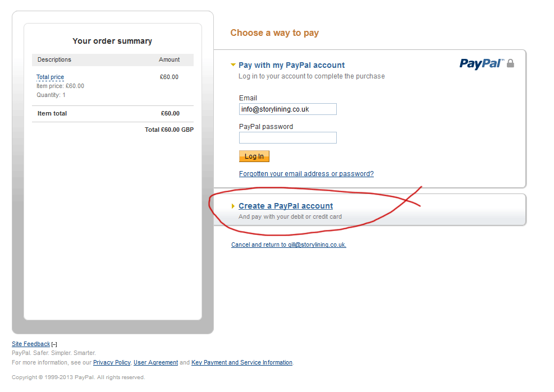
Task: Click the Total price link in order summary
Action: click(x=50, y=77)
